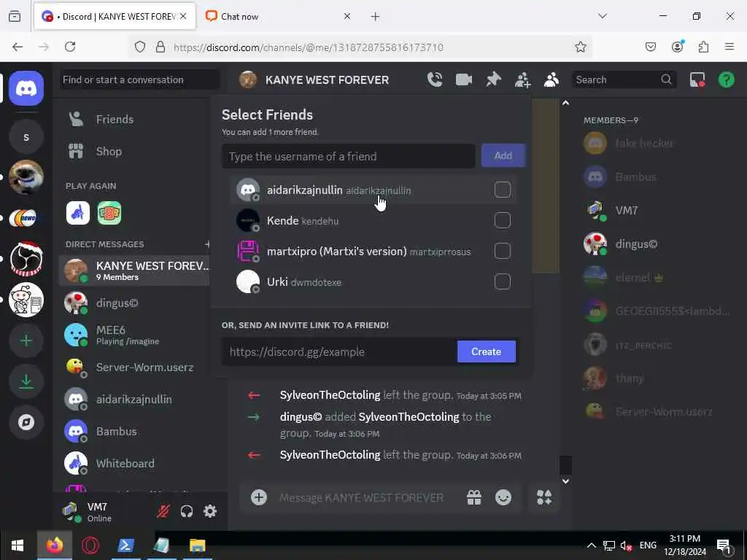
Task: Click the invite link field discord.gg/example
Action: (x=340, y=352)
